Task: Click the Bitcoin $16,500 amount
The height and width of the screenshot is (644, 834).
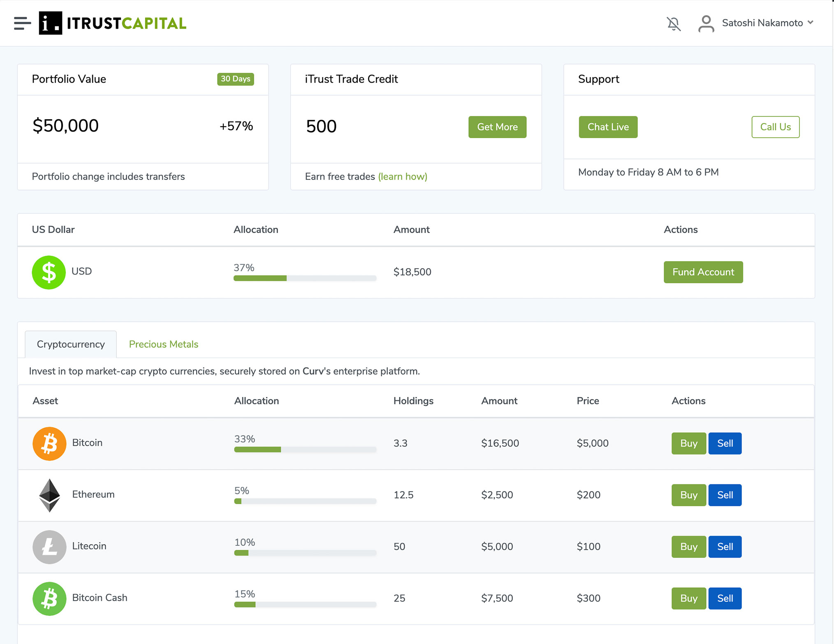Action: [500, 443]
